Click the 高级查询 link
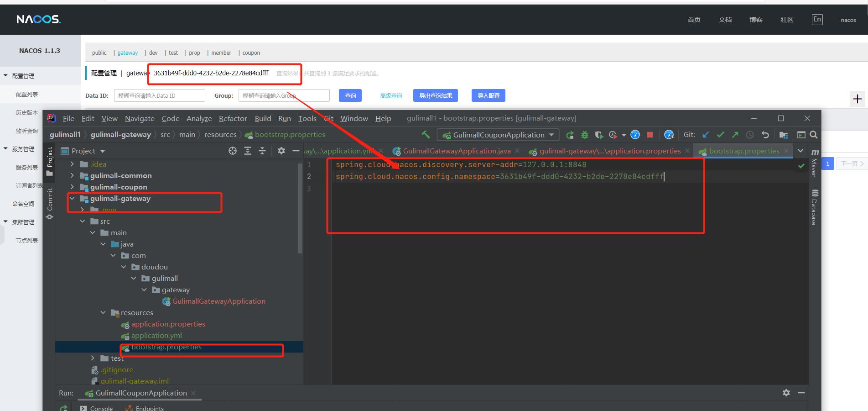The width and height of the screenshot is (868, 411). (391, 96)
